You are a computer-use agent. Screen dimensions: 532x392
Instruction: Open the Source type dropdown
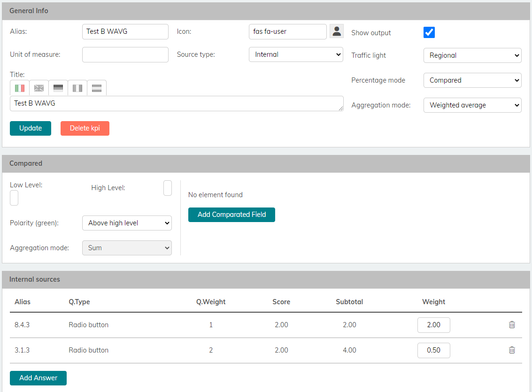(x=296, y=54)
